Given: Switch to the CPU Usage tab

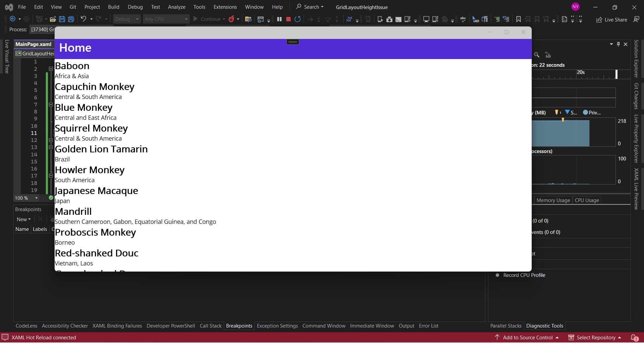Looking at the screenshot, I should [x=587, y=200].
